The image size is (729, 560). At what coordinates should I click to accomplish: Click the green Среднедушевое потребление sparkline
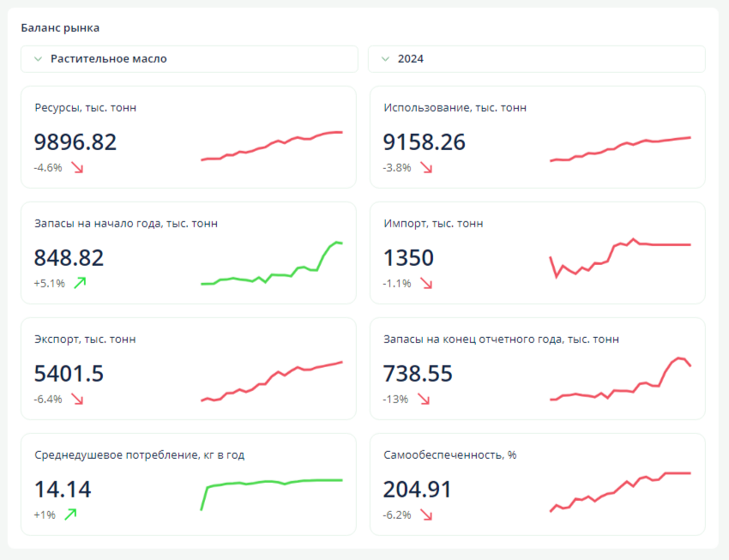click(x=271, y=489)
